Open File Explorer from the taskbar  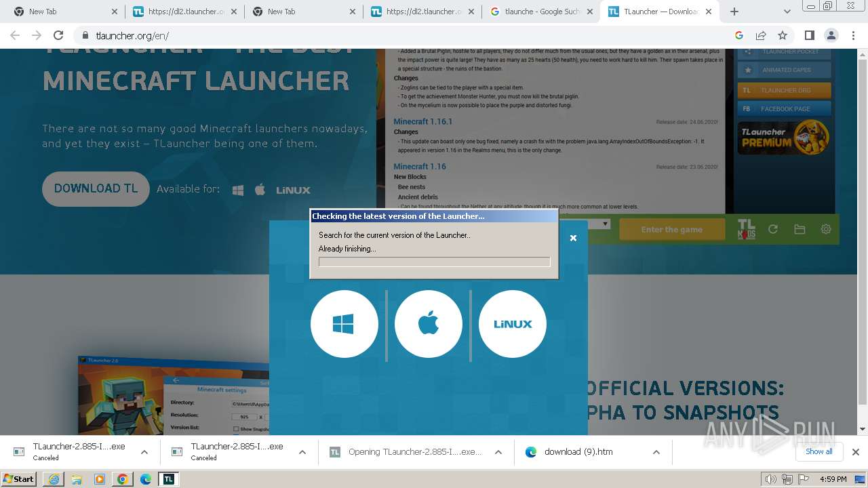pos(77,479)
